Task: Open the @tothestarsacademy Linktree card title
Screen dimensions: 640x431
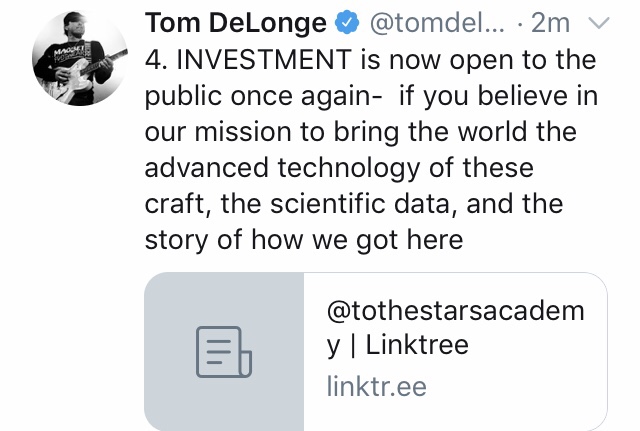Action: pos(454,328)
